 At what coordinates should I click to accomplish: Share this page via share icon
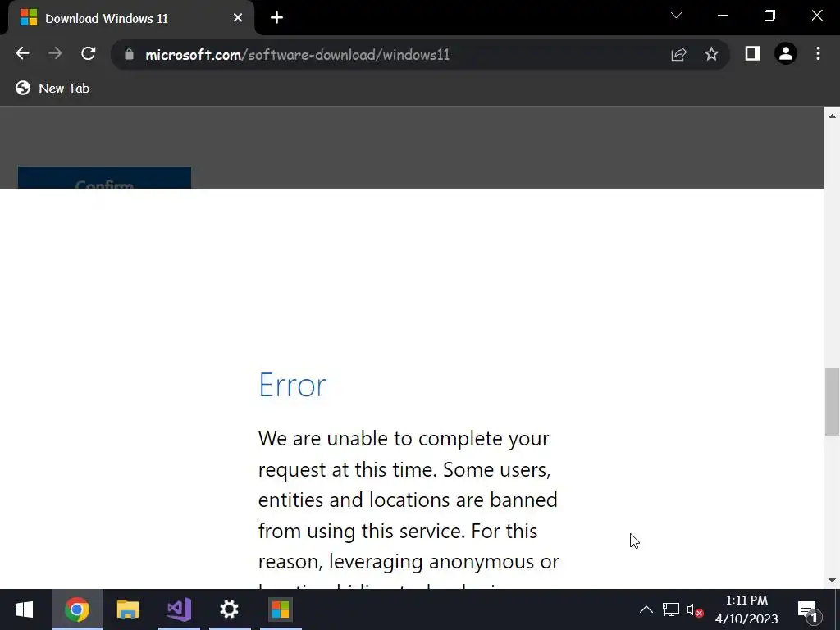(678, 54)
